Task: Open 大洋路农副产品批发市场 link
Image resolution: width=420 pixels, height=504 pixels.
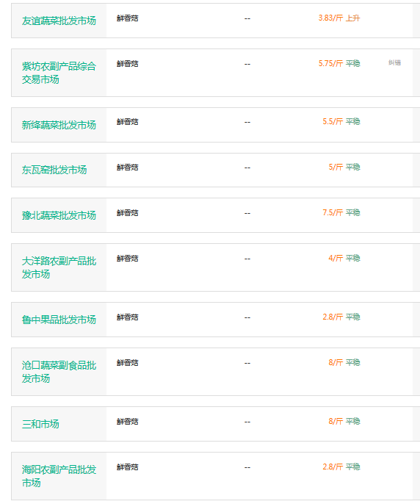Action: point(59,267)
